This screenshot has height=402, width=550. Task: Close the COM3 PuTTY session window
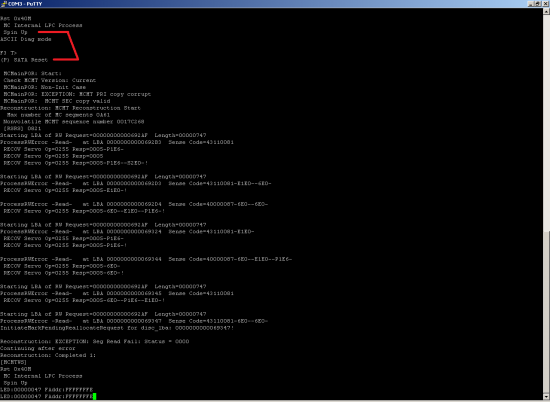[x=545, y=4]
